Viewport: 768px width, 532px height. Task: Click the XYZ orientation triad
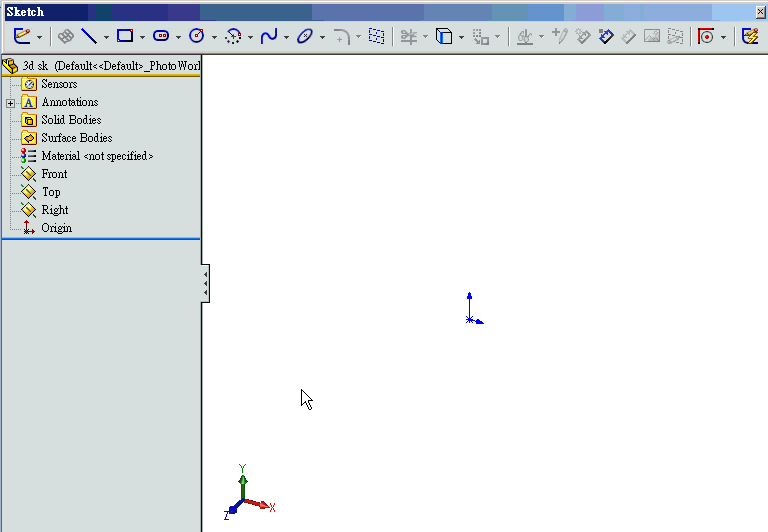(x=249, y=492)
